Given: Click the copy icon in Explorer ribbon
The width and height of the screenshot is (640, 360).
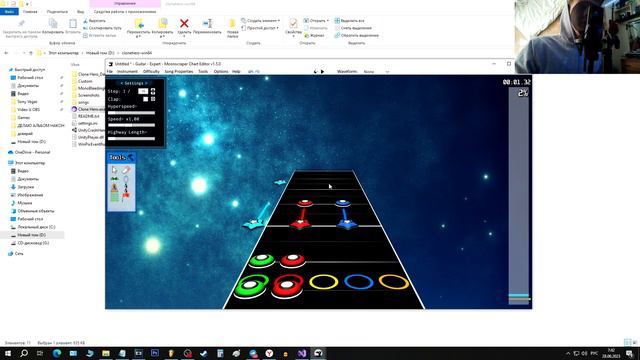Looking at the screenshot, I should pyautogui.click(x=53, y=24).
